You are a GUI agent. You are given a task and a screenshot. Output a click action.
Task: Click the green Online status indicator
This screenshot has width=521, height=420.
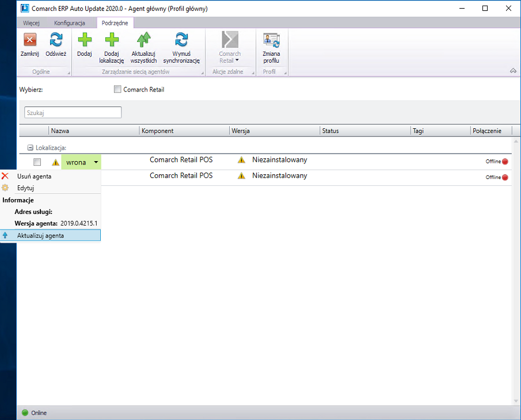(x=25, y=413)
